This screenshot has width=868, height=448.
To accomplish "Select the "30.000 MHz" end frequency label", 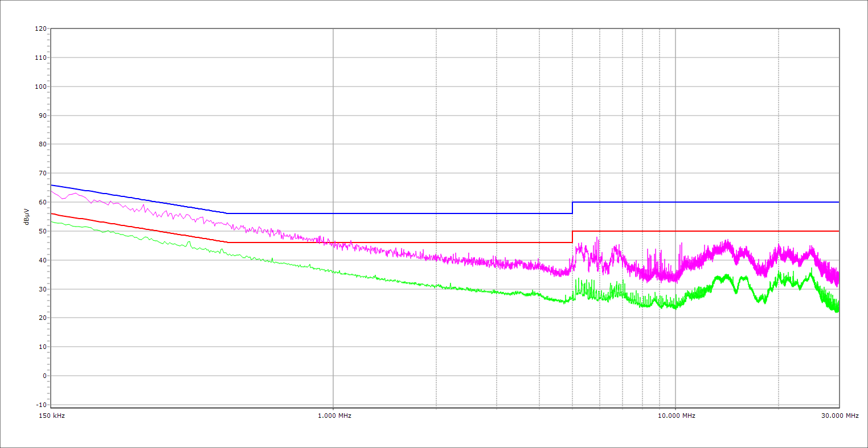I will 840,416.
